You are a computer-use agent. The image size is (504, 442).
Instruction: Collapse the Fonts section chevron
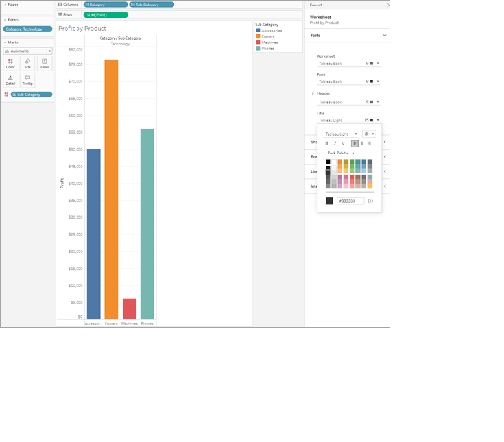pyautogui.click(x=385, y=36)
